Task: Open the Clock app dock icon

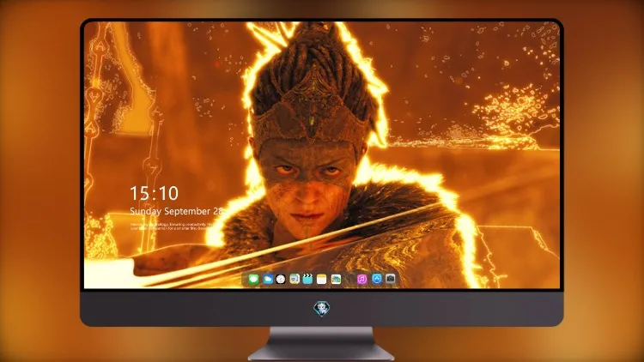Action: point(281,280)
